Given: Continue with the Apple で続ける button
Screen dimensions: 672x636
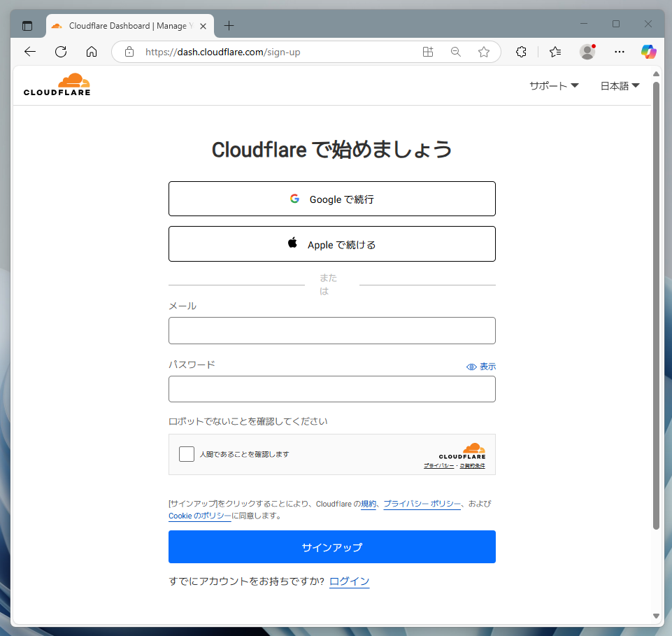Looking at the screenshot, I should coord(331,244).
